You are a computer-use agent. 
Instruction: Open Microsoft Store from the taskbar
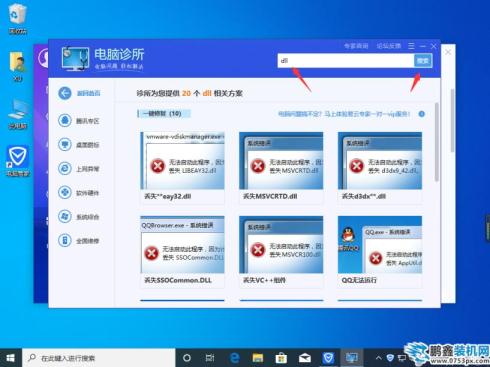click(281, 358)
